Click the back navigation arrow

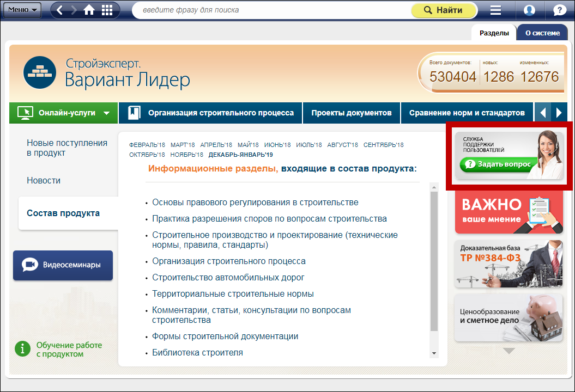tap(60, 10)
